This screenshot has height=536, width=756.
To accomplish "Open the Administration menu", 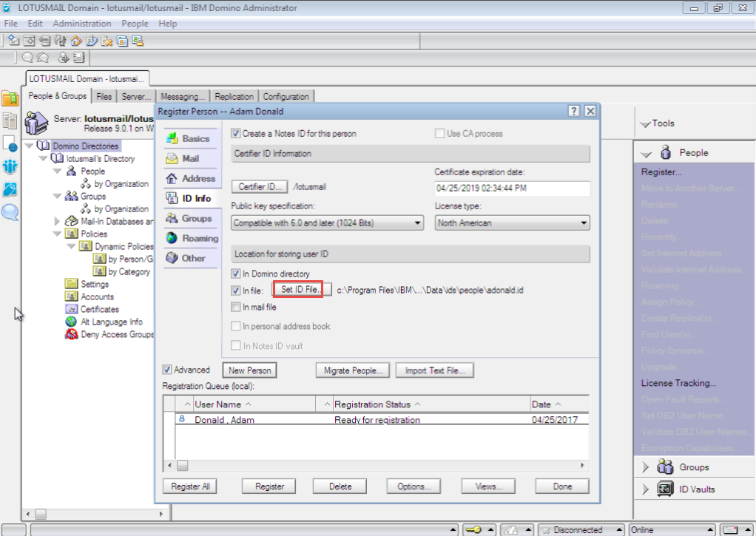I will coord(82,24).
